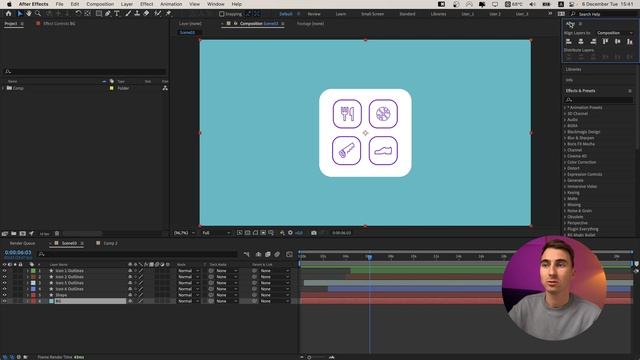Image resolution: width=640 pixels, height=360 pixels.
Task: Expand Animation Presets in Effects & Presets
Action: [565, 107]
